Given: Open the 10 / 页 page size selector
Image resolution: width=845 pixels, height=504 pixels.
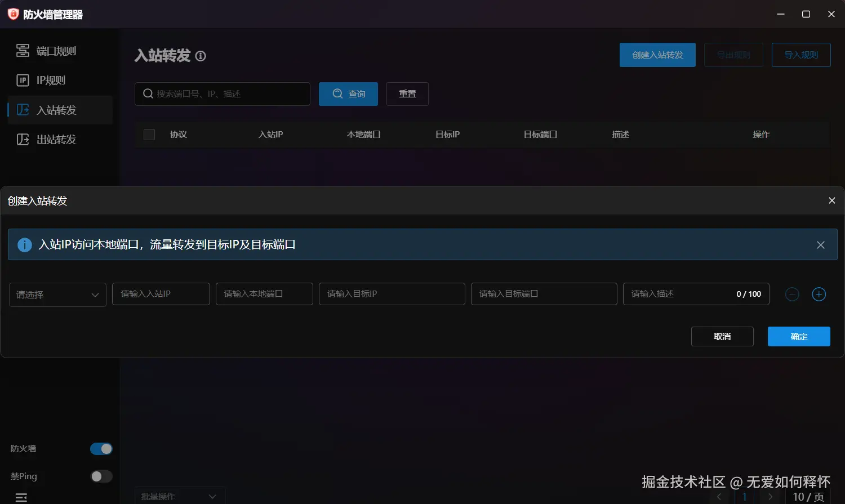Looking at the screenshot, I should point(808,497).
